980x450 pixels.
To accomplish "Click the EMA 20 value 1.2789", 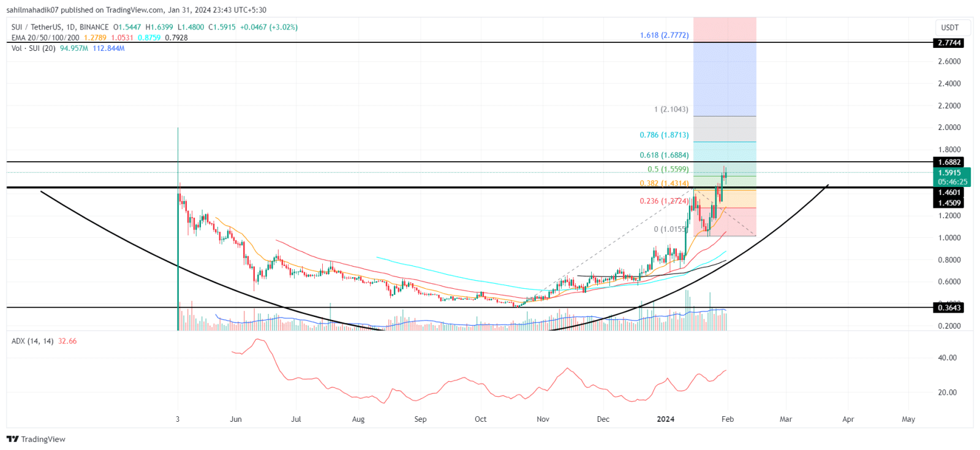I will pyautogui.click(x=95, y=37).
